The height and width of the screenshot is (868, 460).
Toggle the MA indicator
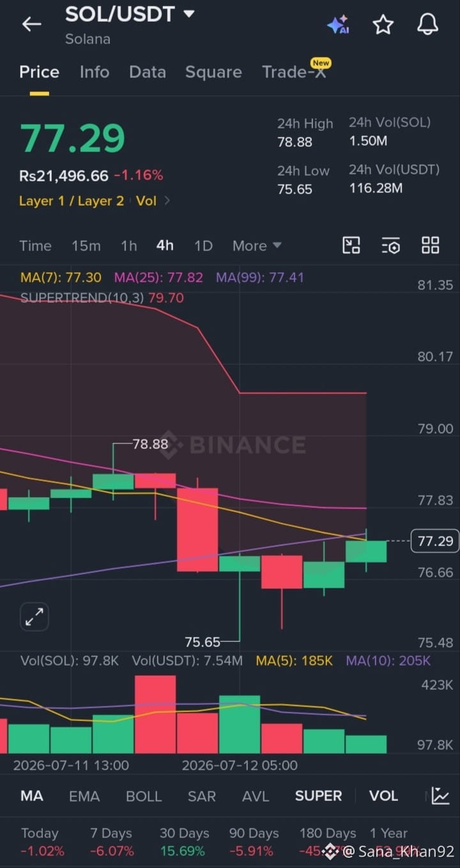click(x=32, y=796)
